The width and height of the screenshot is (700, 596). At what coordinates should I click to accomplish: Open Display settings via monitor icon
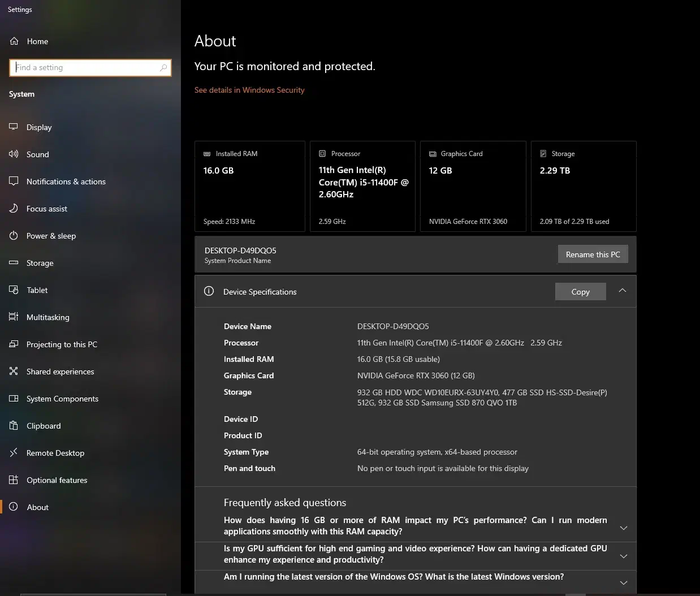[x=14, y=127]
